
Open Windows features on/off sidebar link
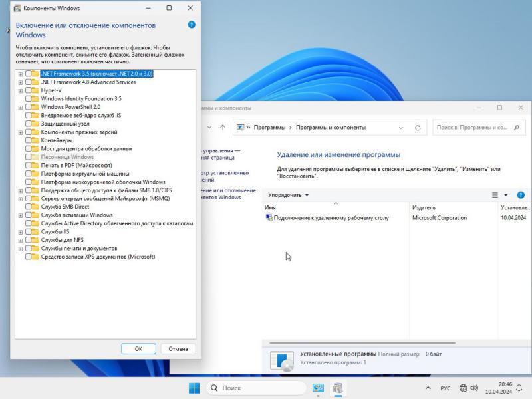228,194
